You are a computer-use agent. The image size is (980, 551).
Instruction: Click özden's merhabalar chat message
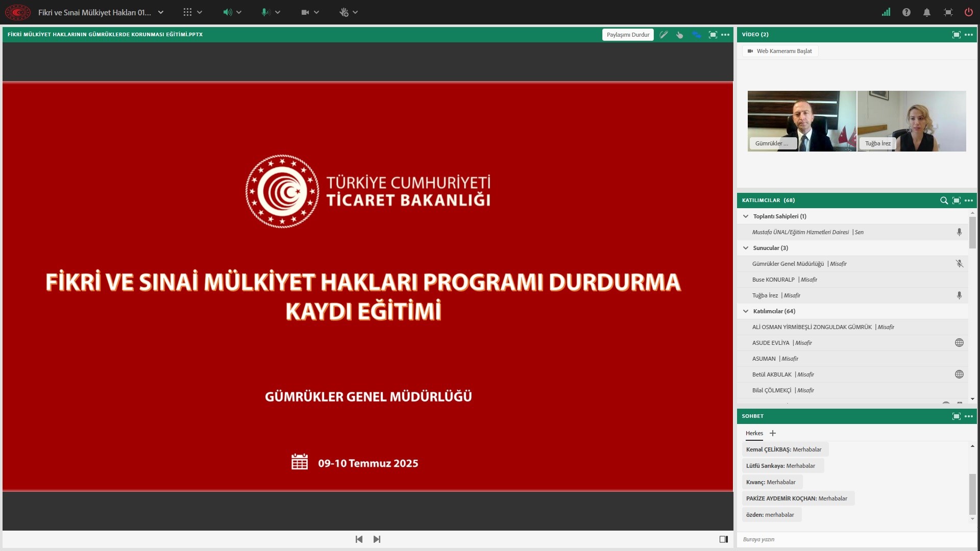click(771, 515)
